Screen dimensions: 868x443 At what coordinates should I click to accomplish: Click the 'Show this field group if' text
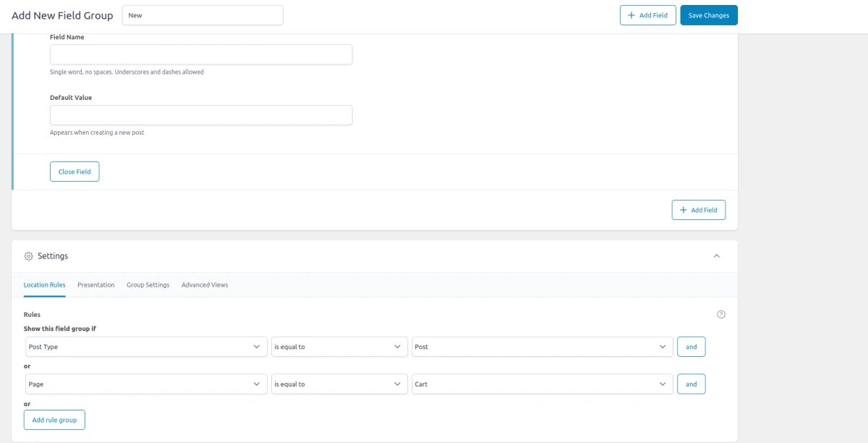60,329
